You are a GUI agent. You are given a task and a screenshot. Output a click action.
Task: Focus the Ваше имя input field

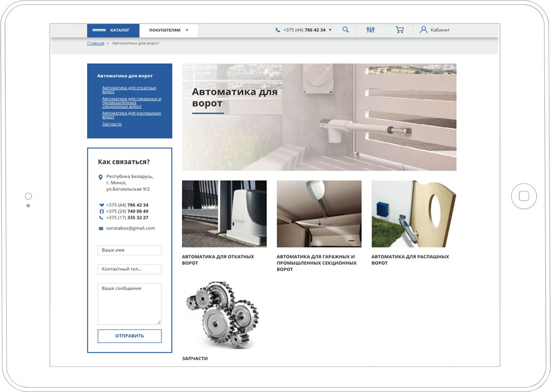tap(130, 250)
